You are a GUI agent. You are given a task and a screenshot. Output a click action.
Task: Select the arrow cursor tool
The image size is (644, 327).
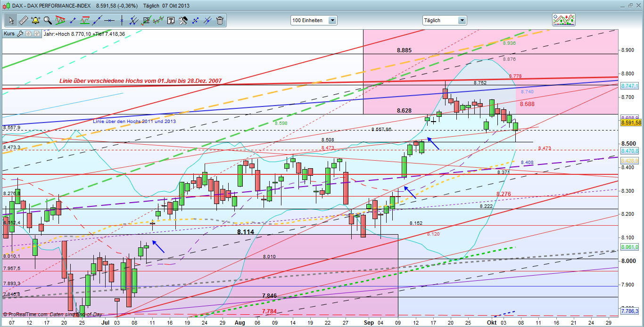click(11, 20)
